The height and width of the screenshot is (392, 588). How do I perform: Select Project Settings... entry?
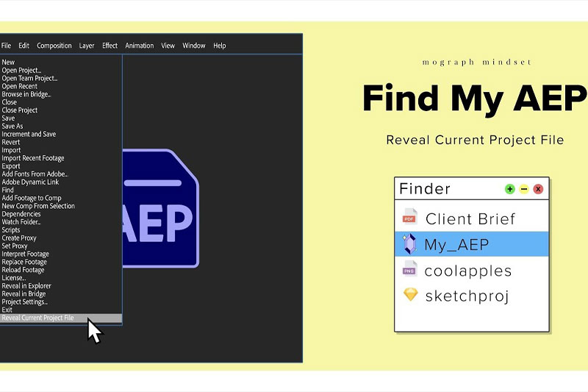coord(25,302)
